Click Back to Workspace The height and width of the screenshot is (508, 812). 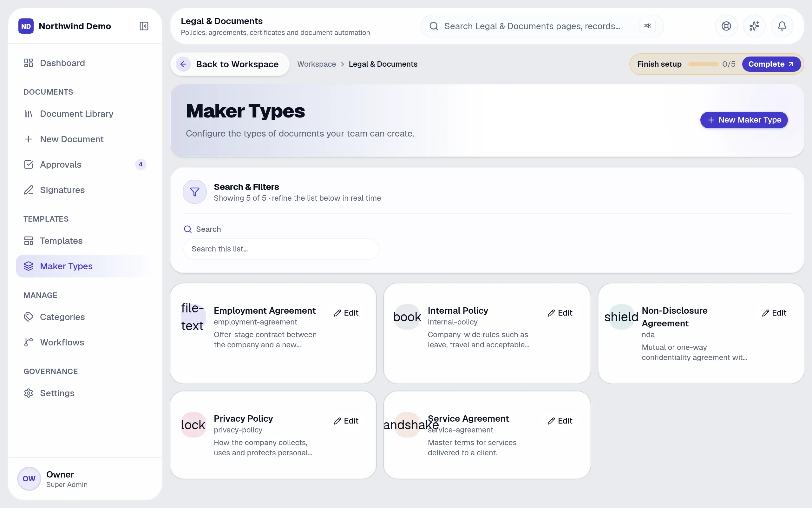(230, 64)
